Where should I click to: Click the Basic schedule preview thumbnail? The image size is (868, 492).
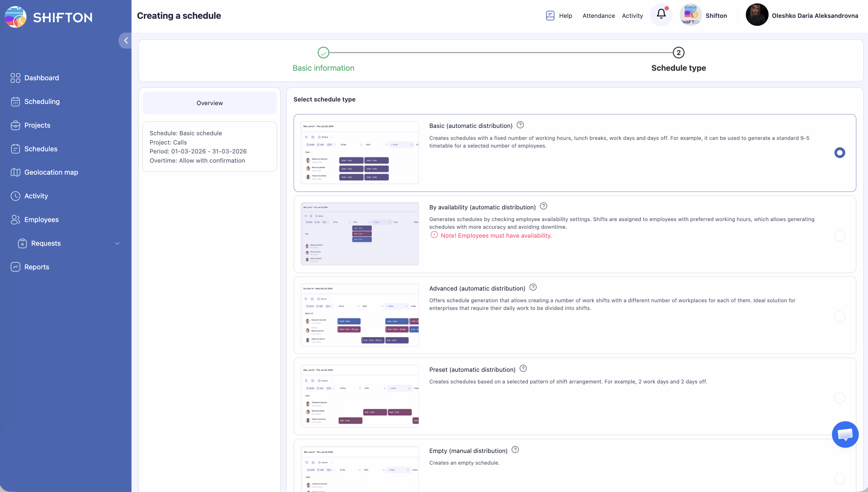click(360, 153)
